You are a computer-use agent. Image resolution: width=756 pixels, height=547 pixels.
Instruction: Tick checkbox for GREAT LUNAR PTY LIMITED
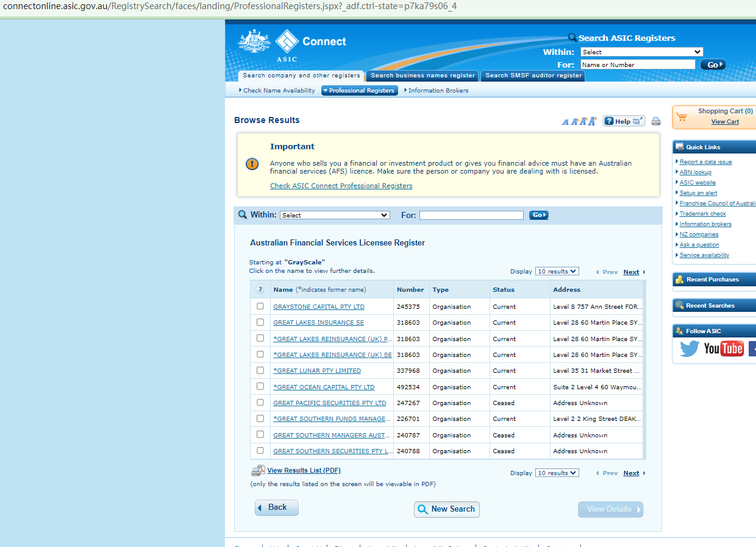pos(260,370)
